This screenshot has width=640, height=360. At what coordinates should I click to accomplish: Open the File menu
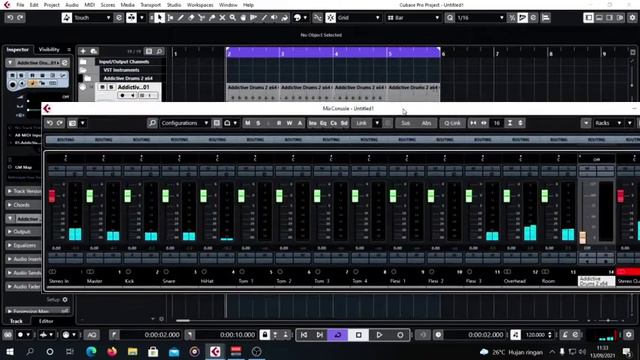click(x=20, y=5)
